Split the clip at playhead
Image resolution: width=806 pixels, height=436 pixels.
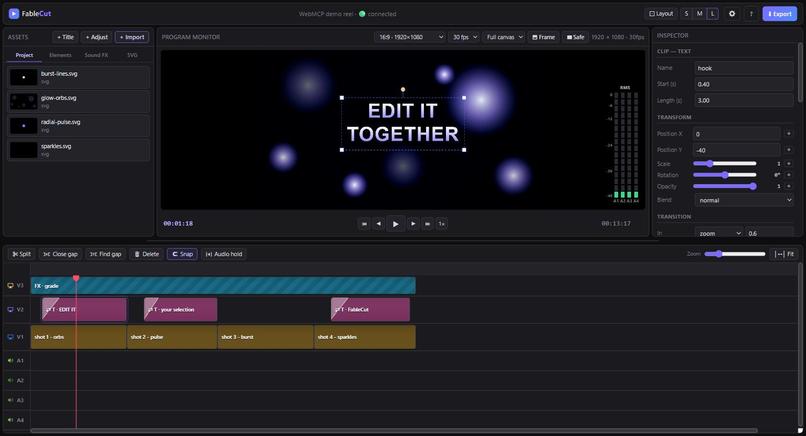[22, 254]
